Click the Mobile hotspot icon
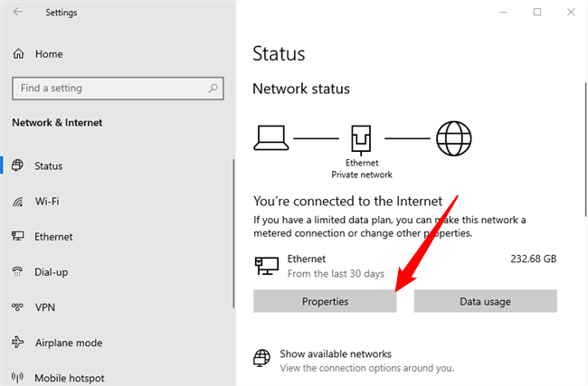The image size is (588, 386). 18,378
